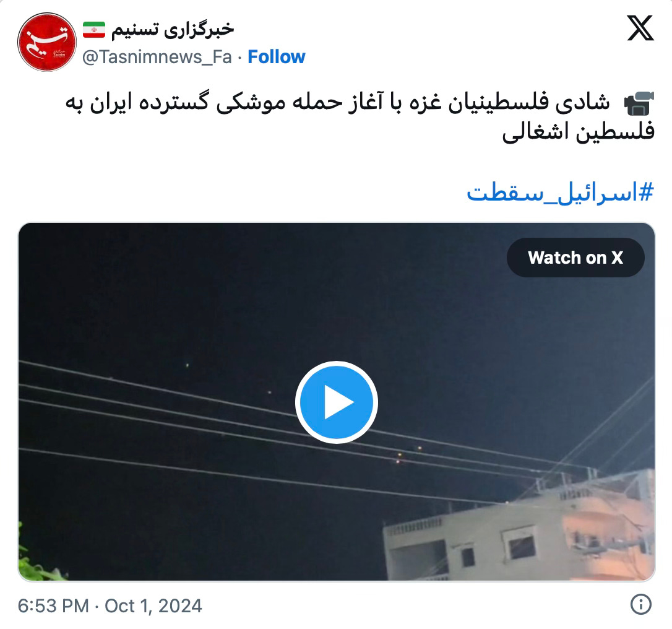Click the Oct 1, 2024 date text
The height and width of the screenshot is (629, 672).
pyautogui.click(x=153, y=606)
